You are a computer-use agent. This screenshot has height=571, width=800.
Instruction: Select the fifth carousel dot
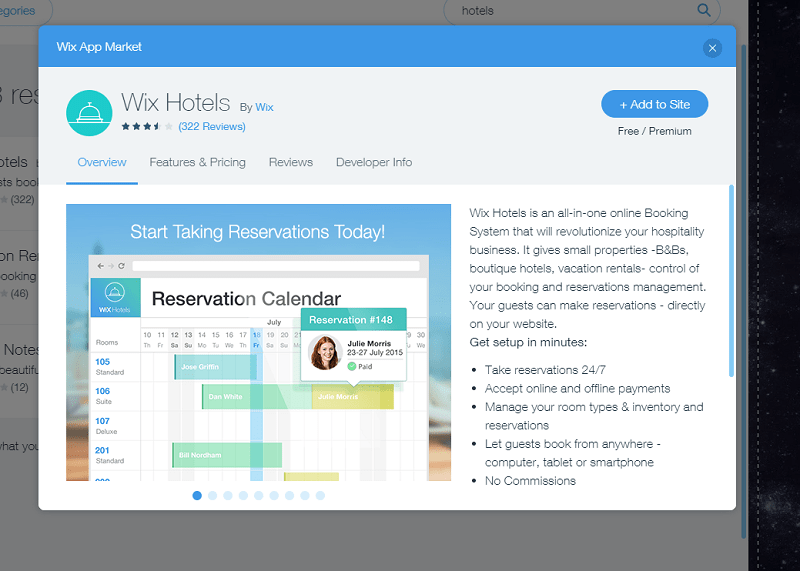pos(259,495)
